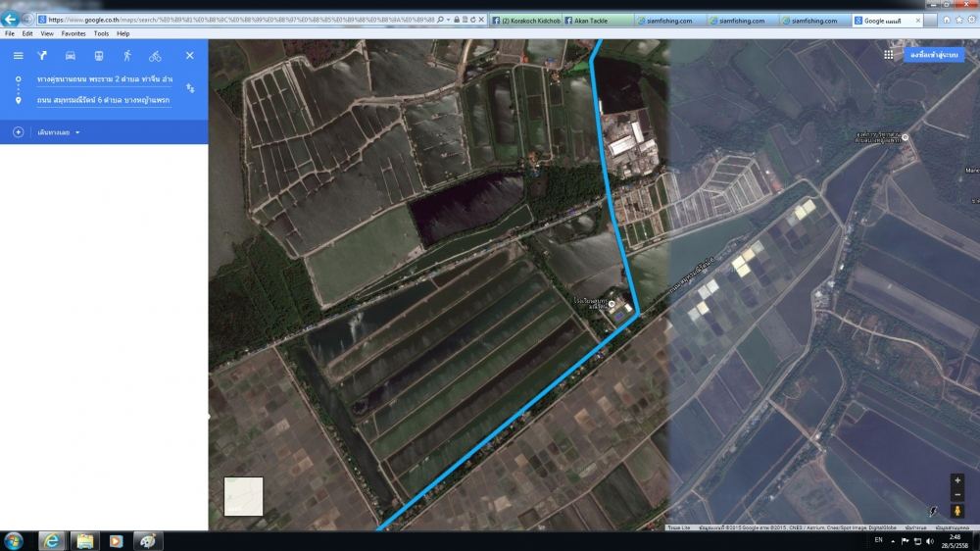Open Internet Explorer from taskbar
The image size is (980, 551).
coord(52,541)
